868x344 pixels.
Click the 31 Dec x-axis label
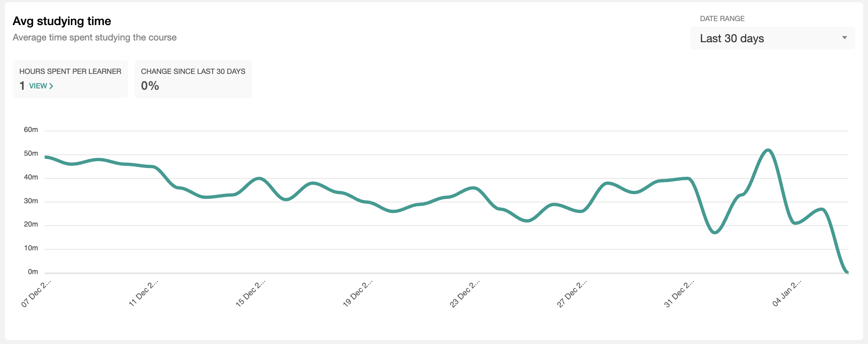[679, 293]
